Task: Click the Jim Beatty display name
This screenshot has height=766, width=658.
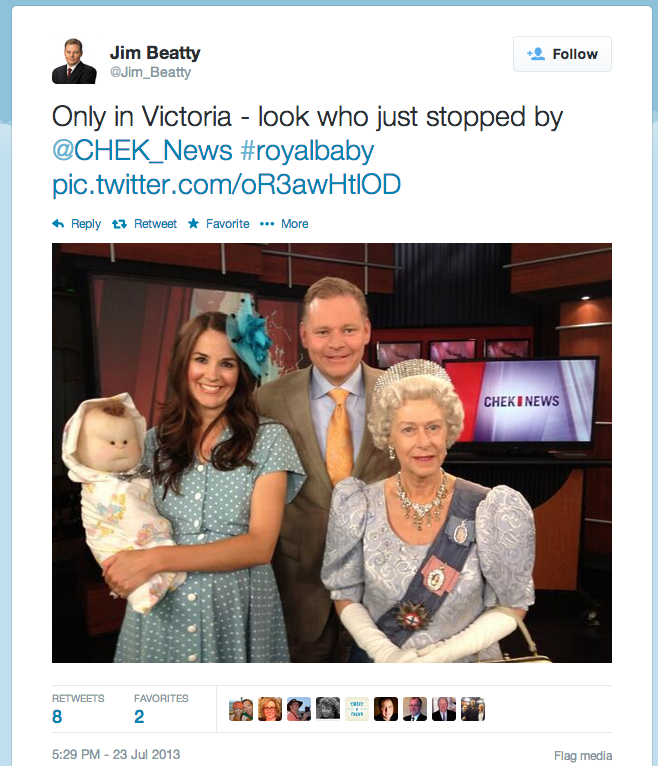Action: click(x=155, y=52)
